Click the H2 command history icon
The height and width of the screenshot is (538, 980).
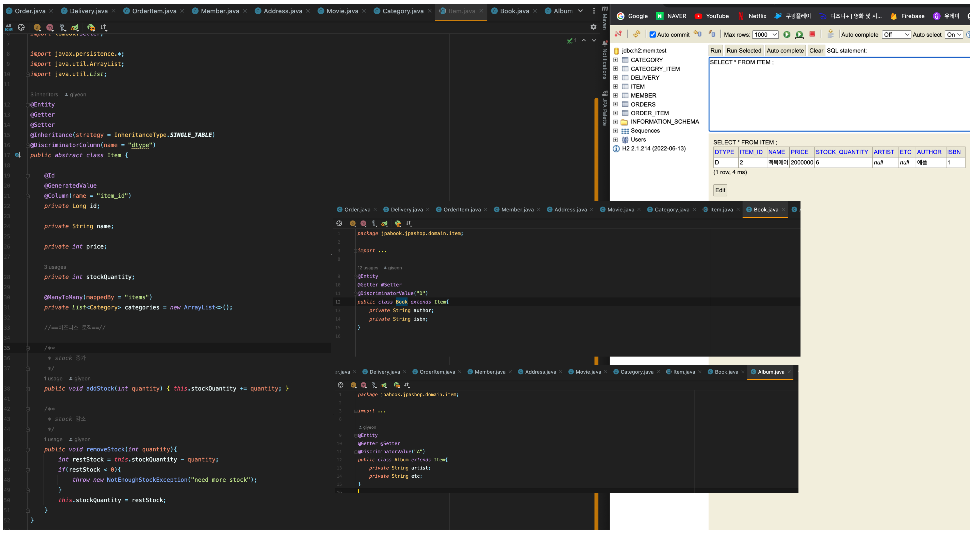830,34
